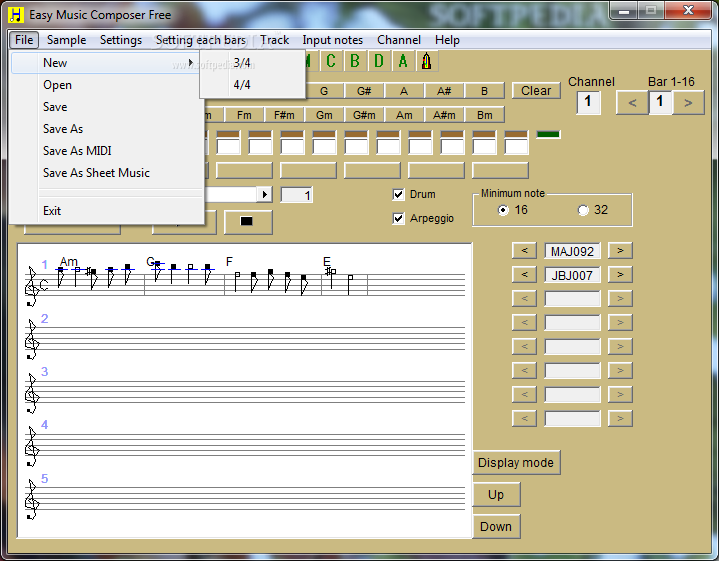Choose Exit from the File menu
The height and width of the screenshot is (561, 719).
click(x=107, y=211)
